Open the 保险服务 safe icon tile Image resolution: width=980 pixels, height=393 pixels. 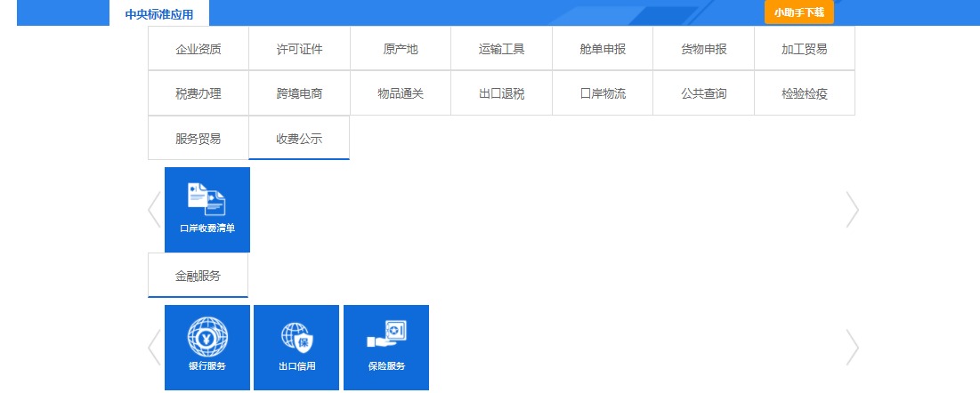tap(385, 348)
